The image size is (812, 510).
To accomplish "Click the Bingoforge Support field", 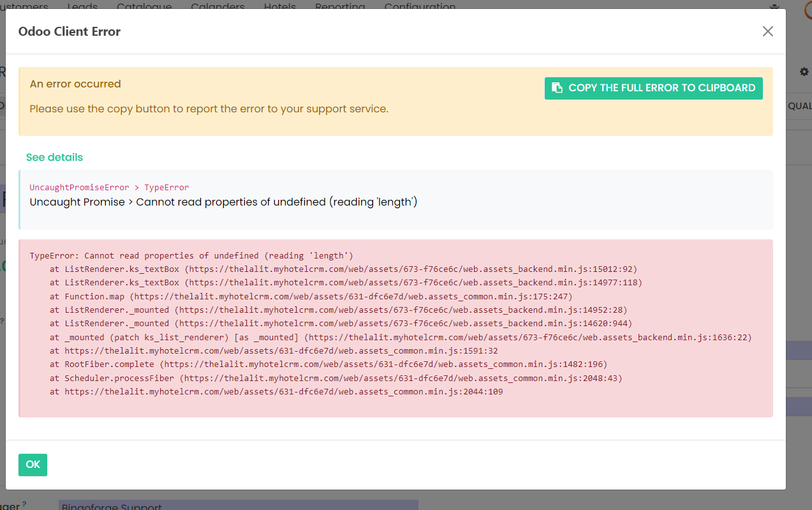I will pyautogui.click(x=238, y=506).
